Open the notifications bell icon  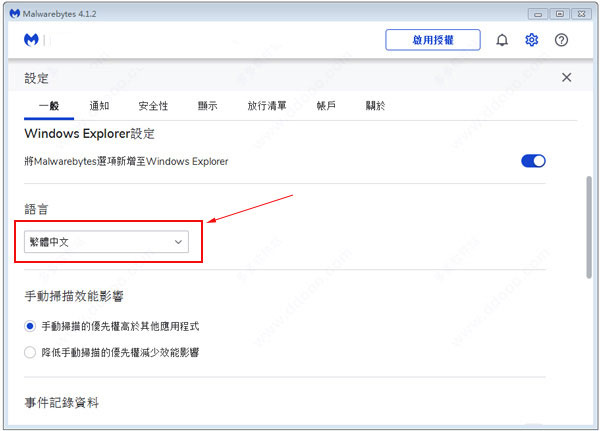[x=502, y=40]
